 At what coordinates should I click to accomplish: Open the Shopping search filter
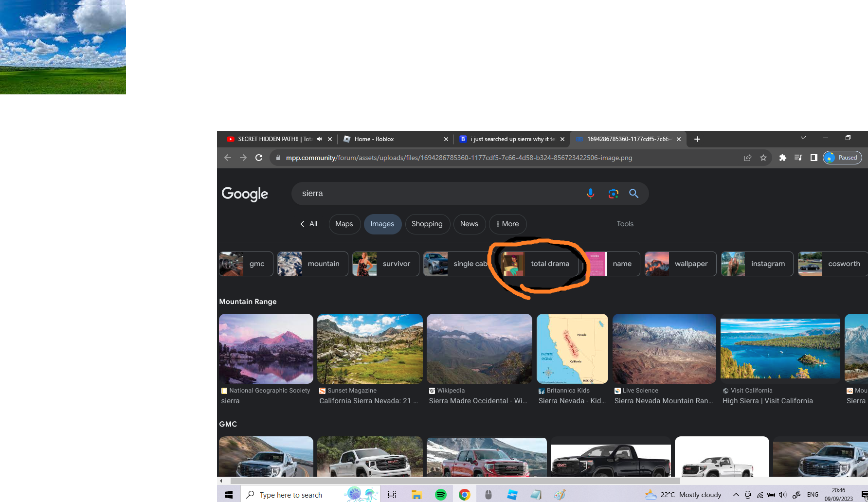coord(427,224)
